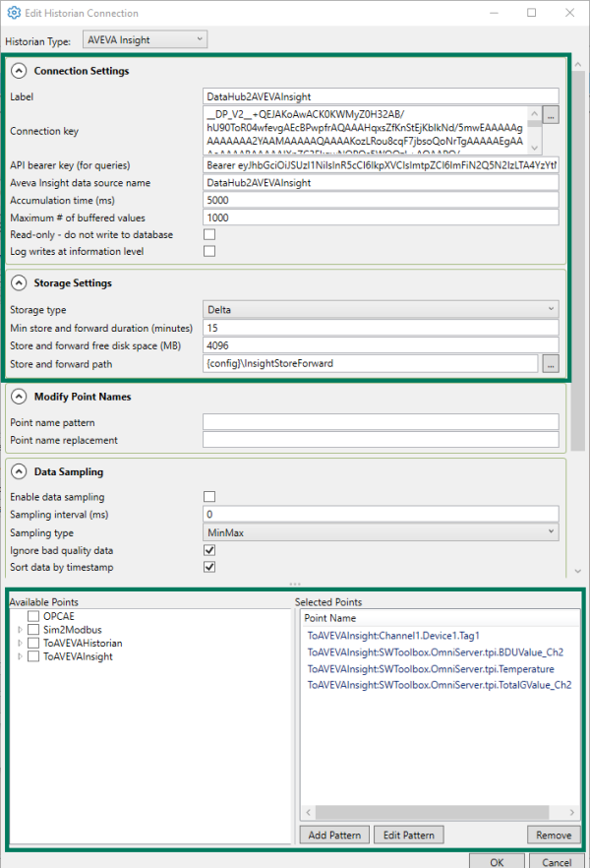Uncheck Ignore bad quality data
Viewport: 590px width, 868px height.
(209, 550)
